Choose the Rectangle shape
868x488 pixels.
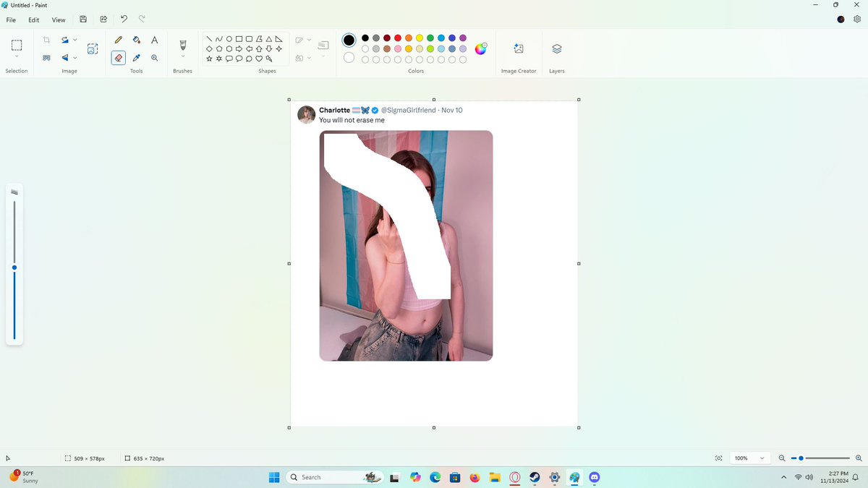tap(239, 39)
